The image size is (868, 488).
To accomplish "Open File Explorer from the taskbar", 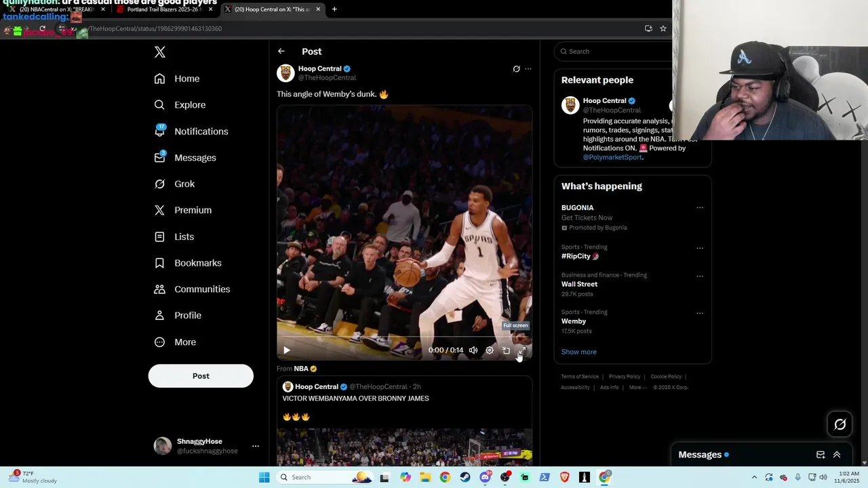I will click(x=425, y=477).
